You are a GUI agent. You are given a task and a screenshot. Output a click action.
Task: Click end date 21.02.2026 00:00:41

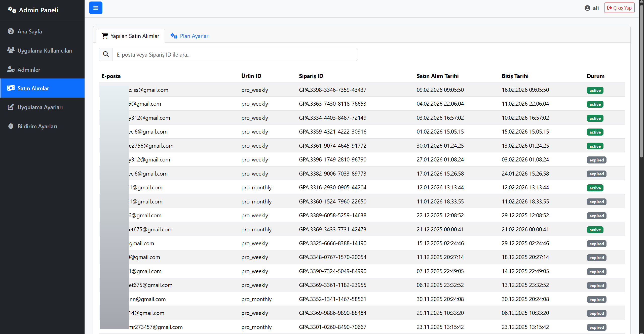[x=525, y=229]
